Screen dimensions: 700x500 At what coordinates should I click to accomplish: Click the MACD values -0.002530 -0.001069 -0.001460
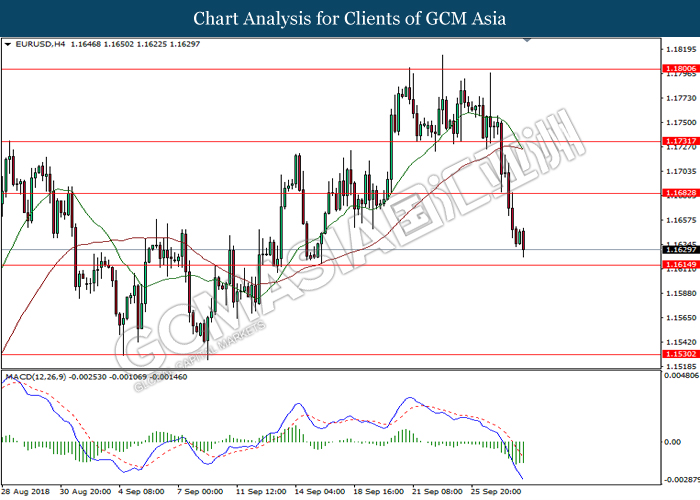coord(128,377)
